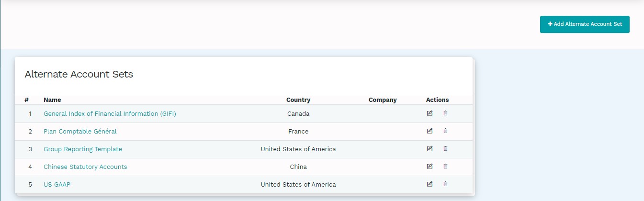Open the Group Reporting Template link

83,149
